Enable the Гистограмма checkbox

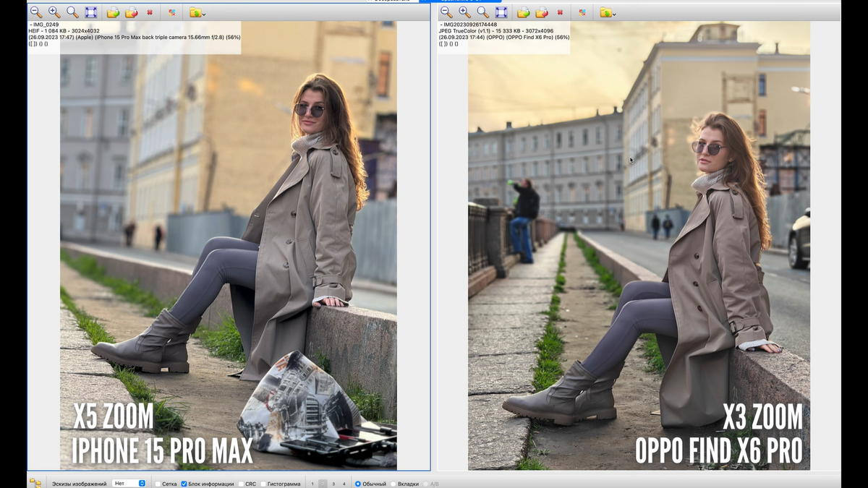tap(263, 483)
